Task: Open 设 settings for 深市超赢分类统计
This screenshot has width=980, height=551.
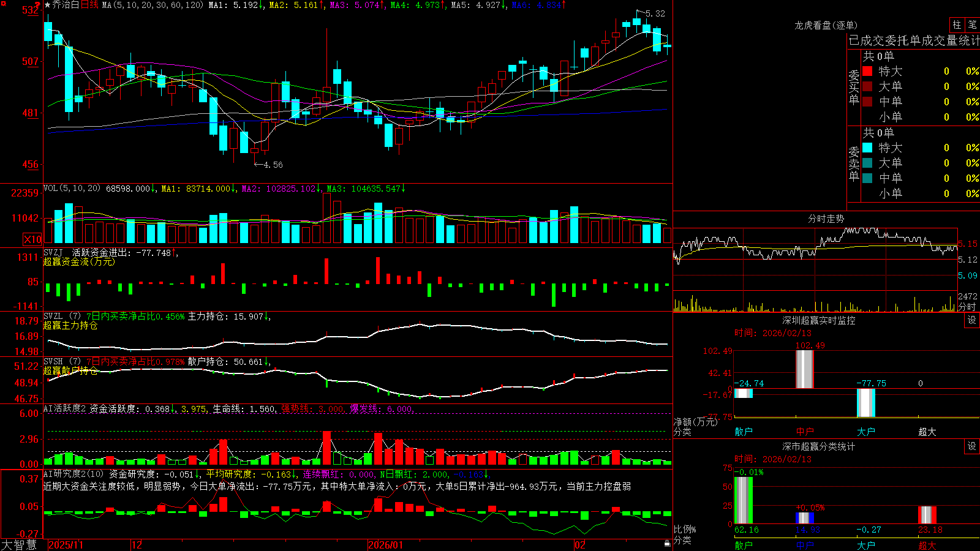Action: [972, 446]
